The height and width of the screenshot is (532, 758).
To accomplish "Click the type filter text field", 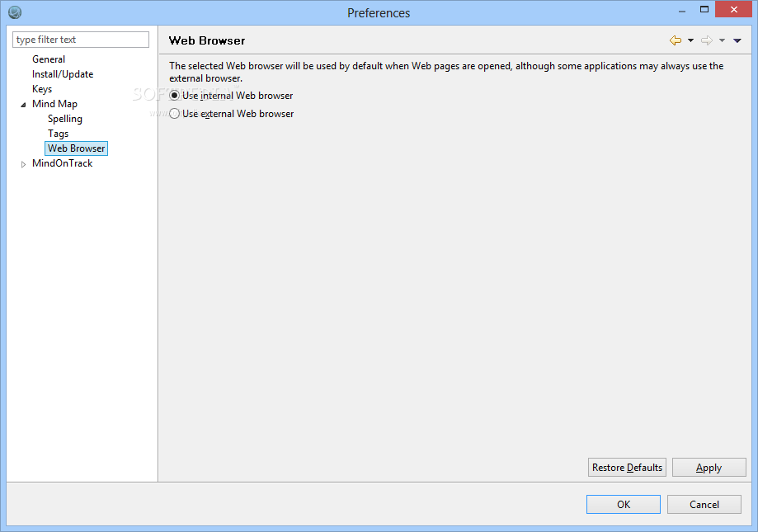I will pos(81,40).
